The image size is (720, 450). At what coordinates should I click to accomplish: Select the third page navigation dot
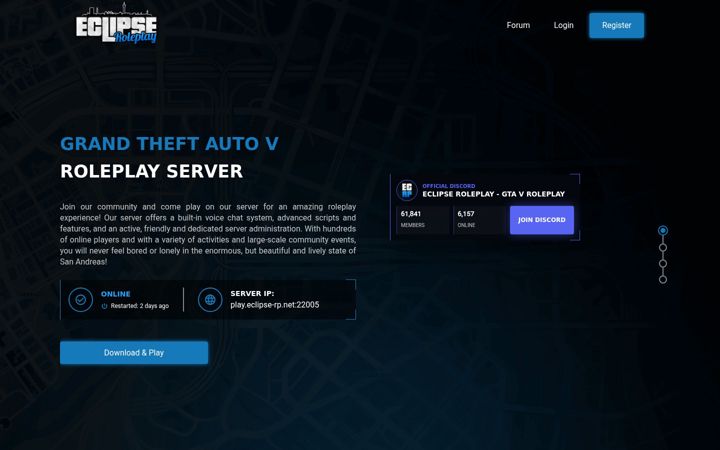click(x=663, y=264)
